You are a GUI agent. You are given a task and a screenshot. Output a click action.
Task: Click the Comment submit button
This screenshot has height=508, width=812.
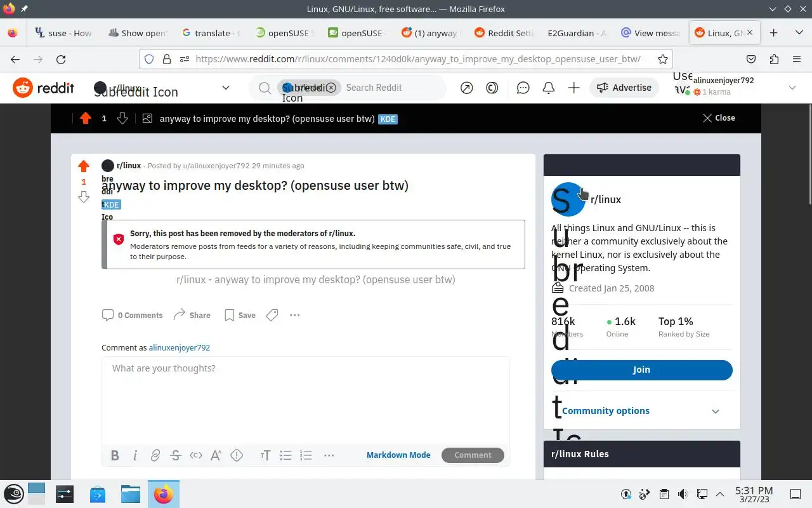(473, 455)
